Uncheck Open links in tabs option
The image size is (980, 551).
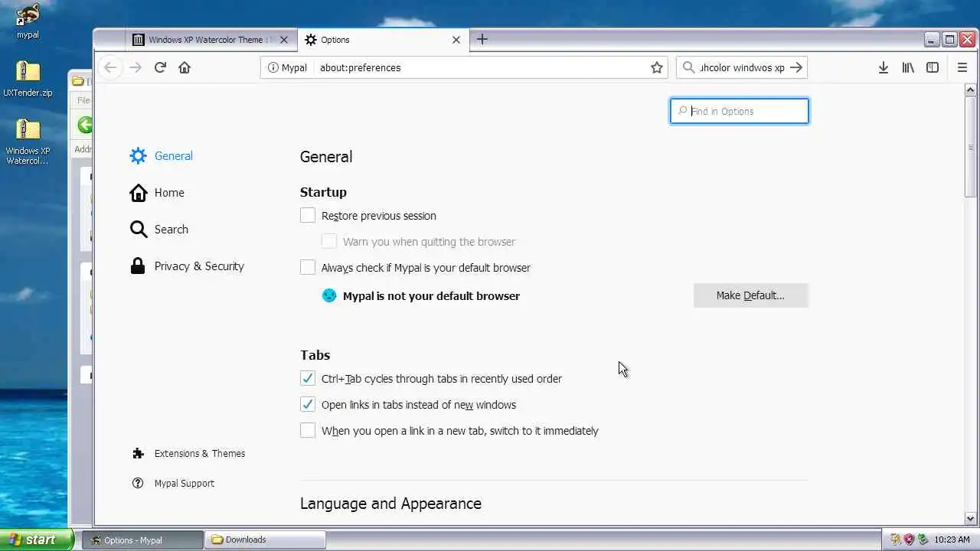point(308,405)
